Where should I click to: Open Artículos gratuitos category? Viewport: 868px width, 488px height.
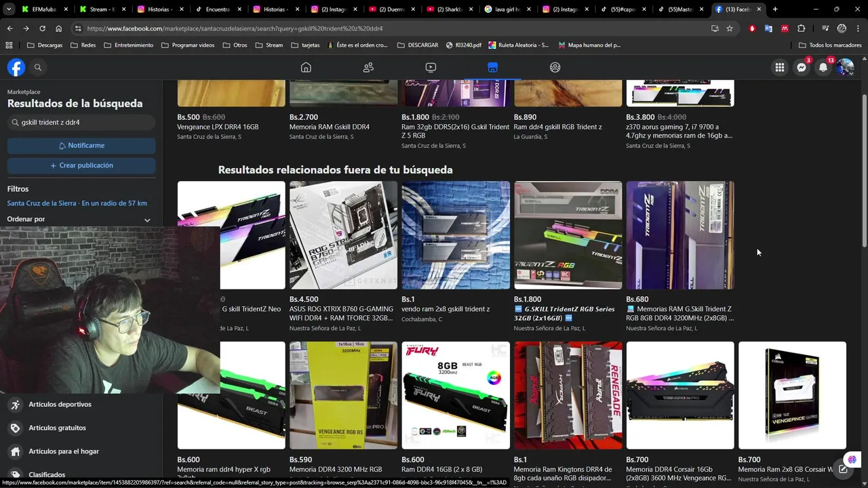click(81, 428)
